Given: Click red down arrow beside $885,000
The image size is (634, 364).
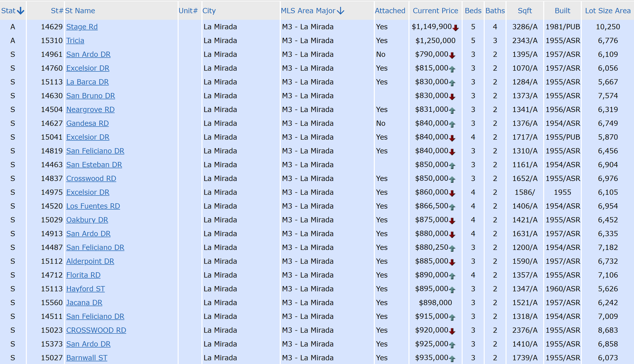Looking at the screenshot, I should (x=452, y=262).
